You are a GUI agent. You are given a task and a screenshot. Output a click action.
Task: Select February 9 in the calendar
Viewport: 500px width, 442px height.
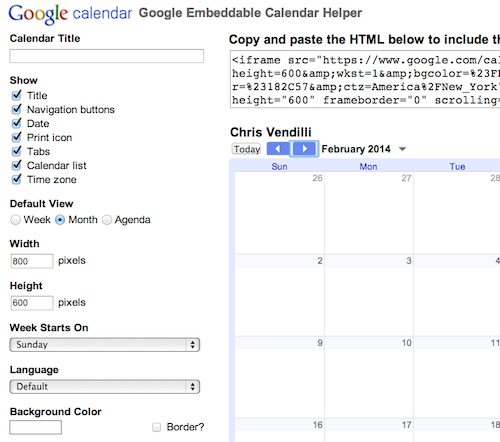pyautogui.click(x=320, y=343)
